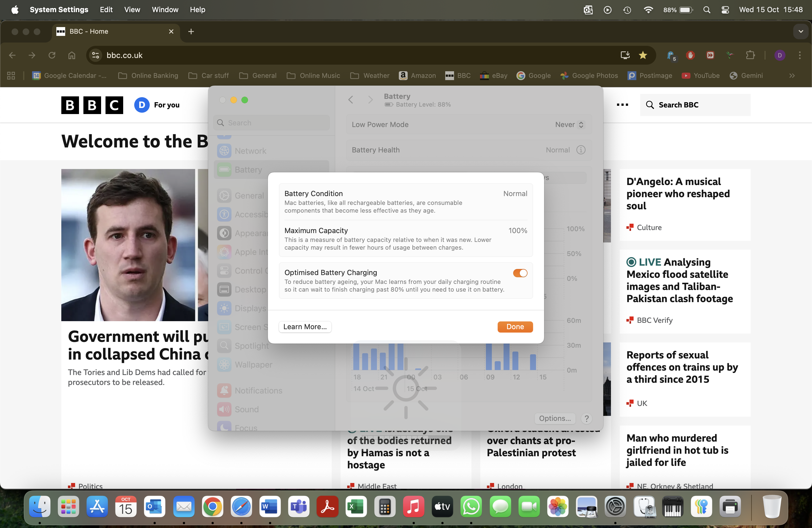Viewport: 812px width, 528px height.
Task: Click the Wi-Fi status icon
Action: pos(648,10)
